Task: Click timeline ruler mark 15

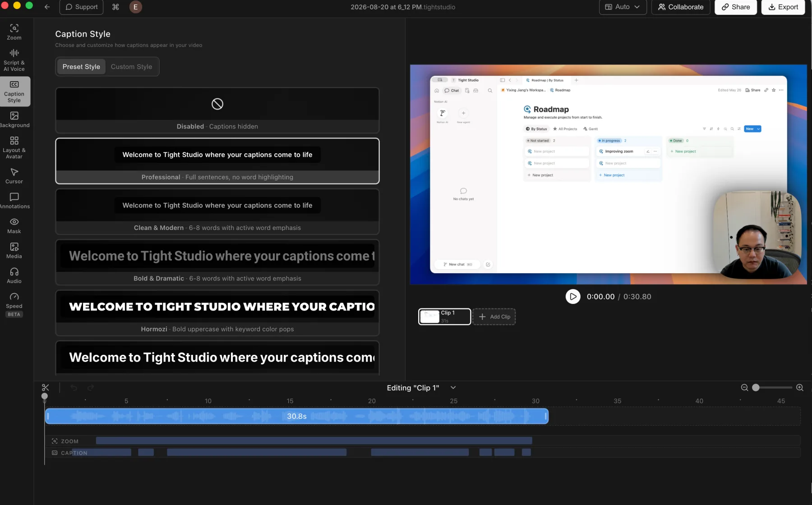Action: [x=290, y=401]
